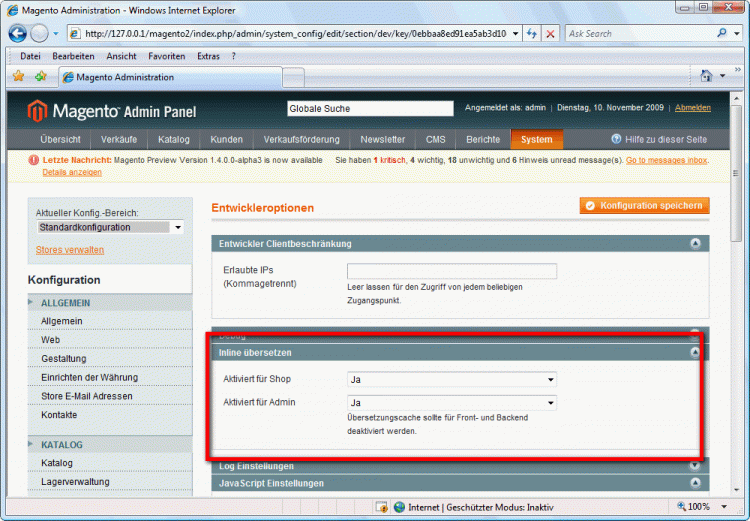
Task: Open the Aktiviert für Admin dropdown
Action: [451, 403]
